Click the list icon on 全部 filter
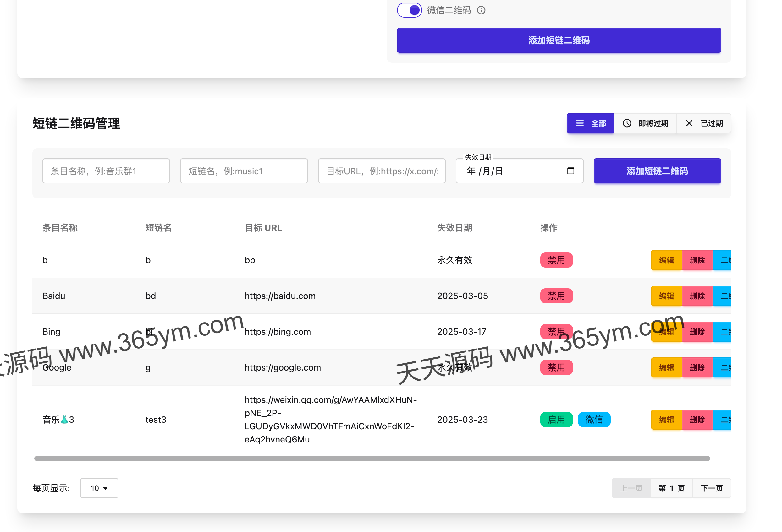Image resolution: width=782 pixels, height=532 pixels. [580, 123]
